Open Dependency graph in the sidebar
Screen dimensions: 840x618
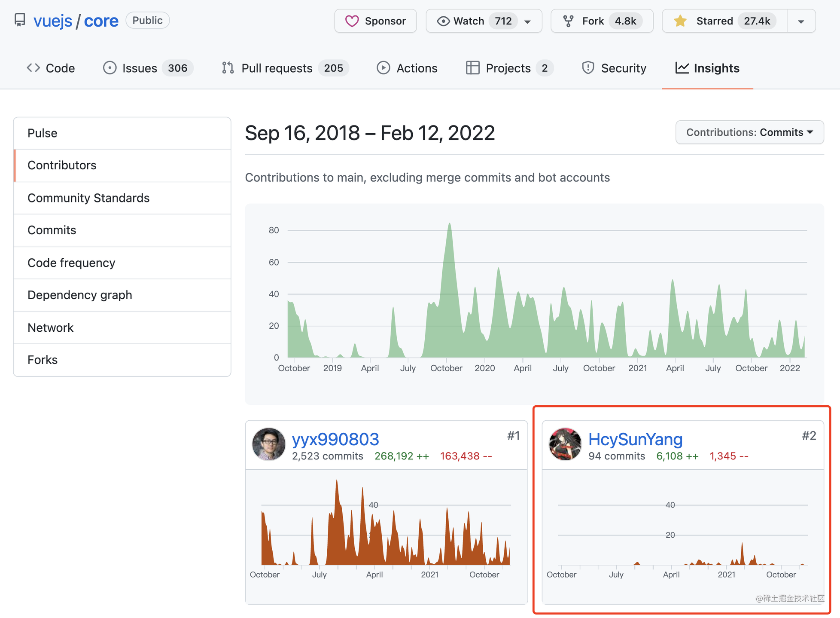click(x=122, y=295)
